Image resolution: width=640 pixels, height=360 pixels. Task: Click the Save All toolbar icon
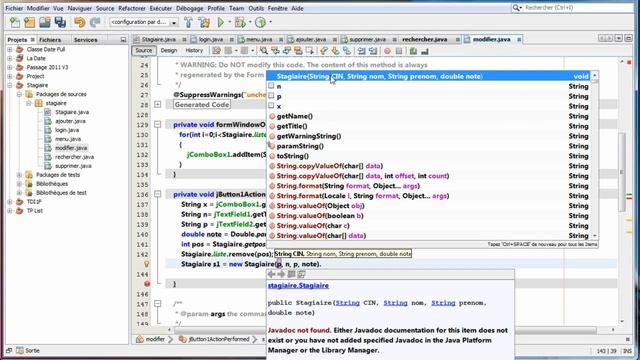pos(60,22)
